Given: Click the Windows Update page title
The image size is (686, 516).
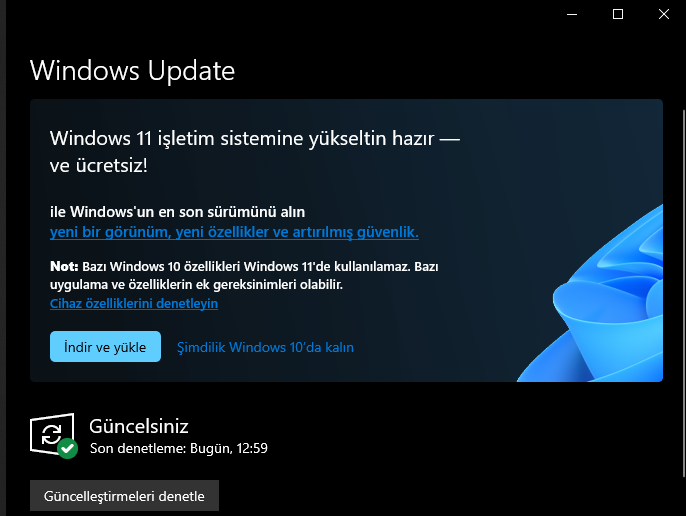Looking at the screenshot, I should (x=132, y=71).
